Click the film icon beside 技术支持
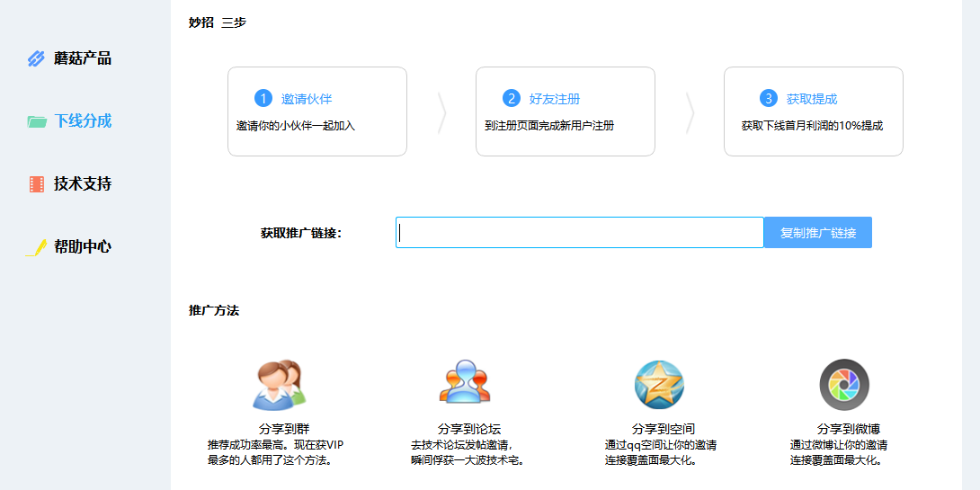The width and height of the screenshot is (980, 490). [36, 184]
